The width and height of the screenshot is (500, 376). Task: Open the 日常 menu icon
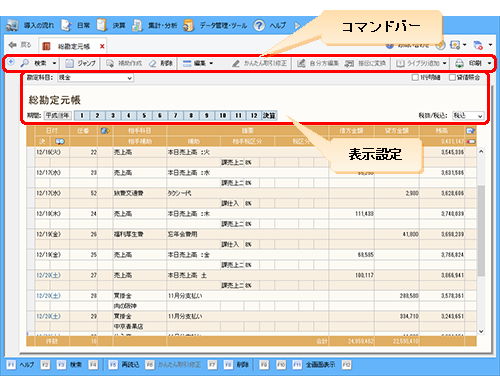tap(66, 25)
